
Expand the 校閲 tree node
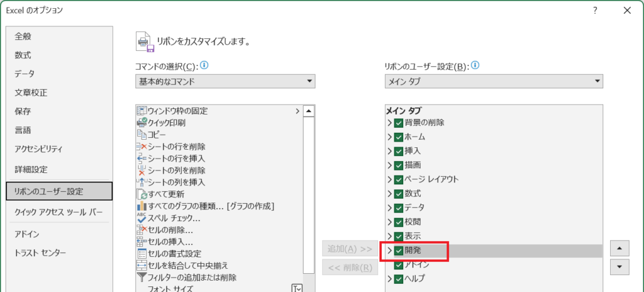pyautogui.click(x=390, y=223)
